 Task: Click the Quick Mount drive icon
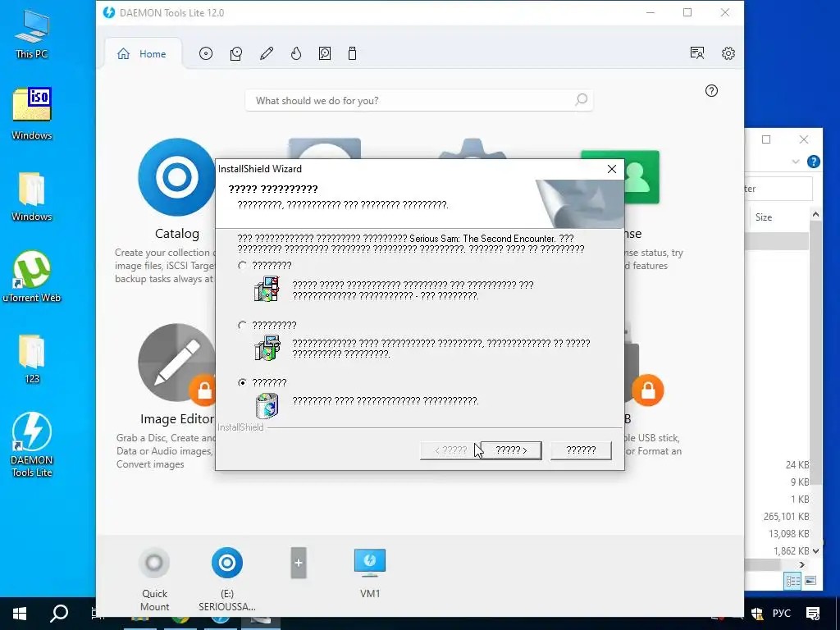coord(154,563)
